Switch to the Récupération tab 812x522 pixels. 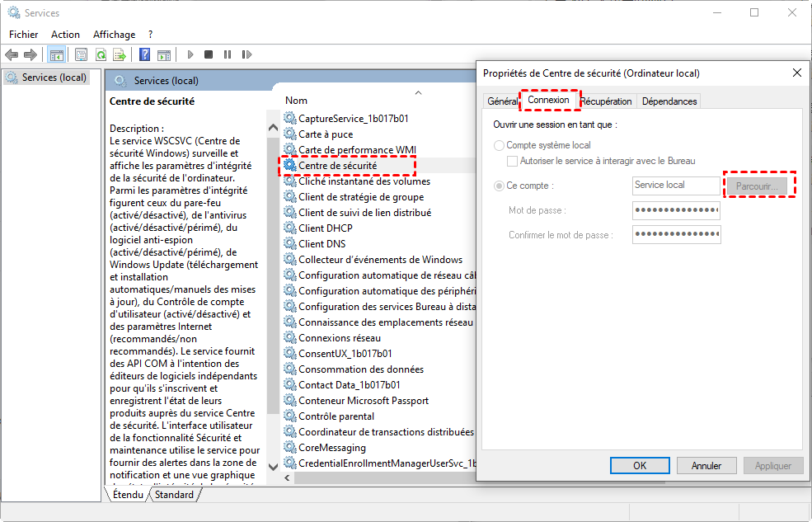606,101
